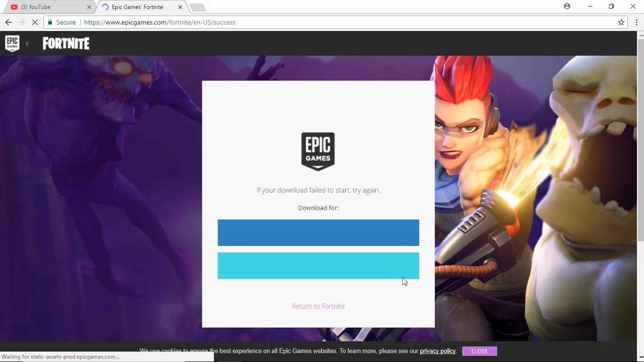Minimize the Chrome window
644x362 pixels.
(x=590, y=7)
